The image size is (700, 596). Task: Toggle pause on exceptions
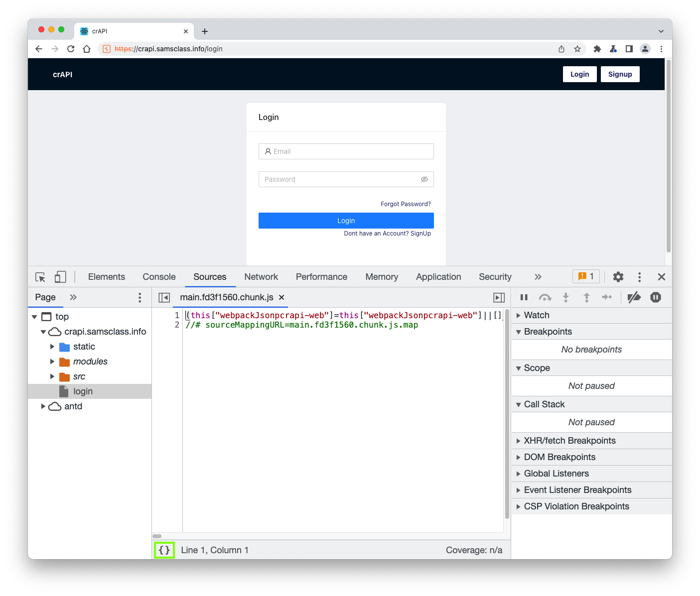tap(656, 297)
